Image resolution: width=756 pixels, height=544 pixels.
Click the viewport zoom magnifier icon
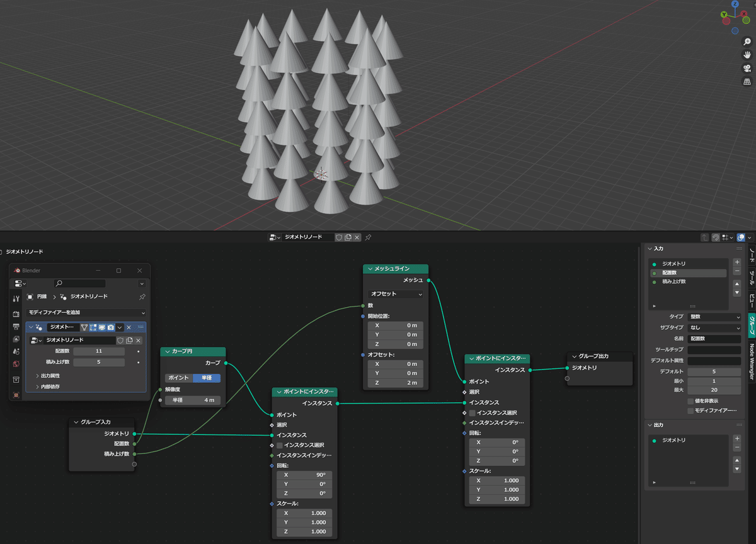click(x=747, y=42)
